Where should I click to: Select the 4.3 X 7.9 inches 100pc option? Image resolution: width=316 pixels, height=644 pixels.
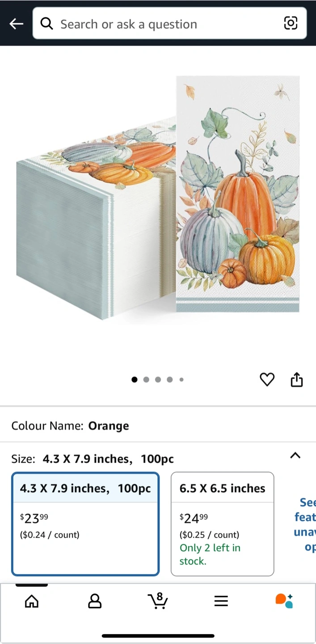point(85,524)
